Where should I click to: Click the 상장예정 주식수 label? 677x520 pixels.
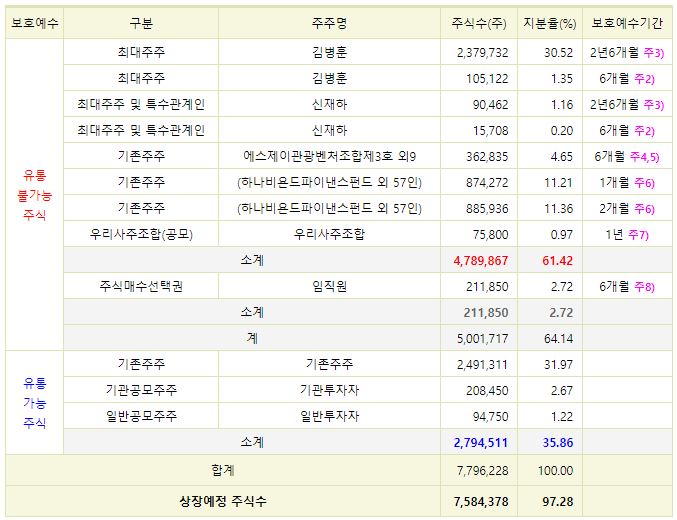223,501
